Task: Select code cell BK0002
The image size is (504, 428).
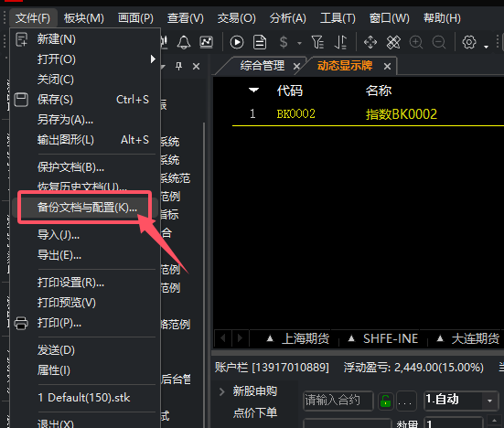Action: [x=296, y=114]
